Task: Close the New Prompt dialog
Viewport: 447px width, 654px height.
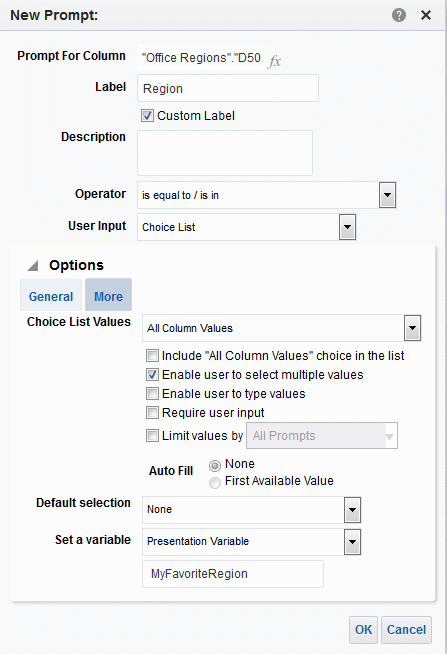Action: pos(426,15)
